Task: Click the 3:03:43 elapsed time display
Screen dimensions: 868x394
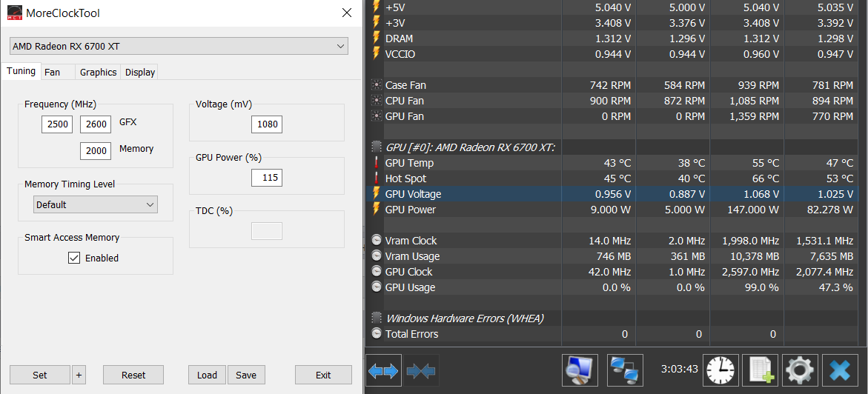Action: click(x=679, y=369)
